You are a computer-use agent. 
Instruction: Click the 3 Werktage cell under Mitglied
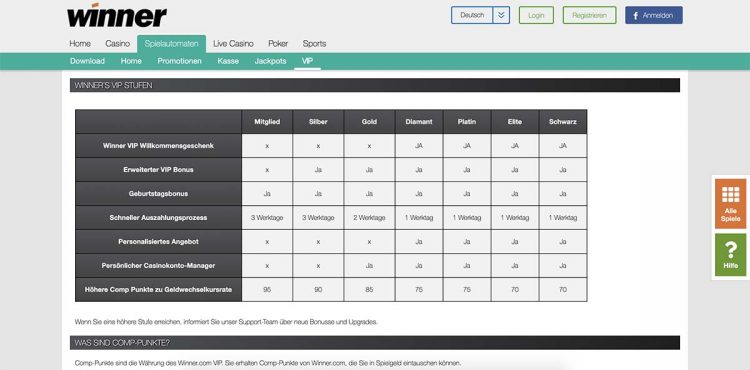[267, 218]
